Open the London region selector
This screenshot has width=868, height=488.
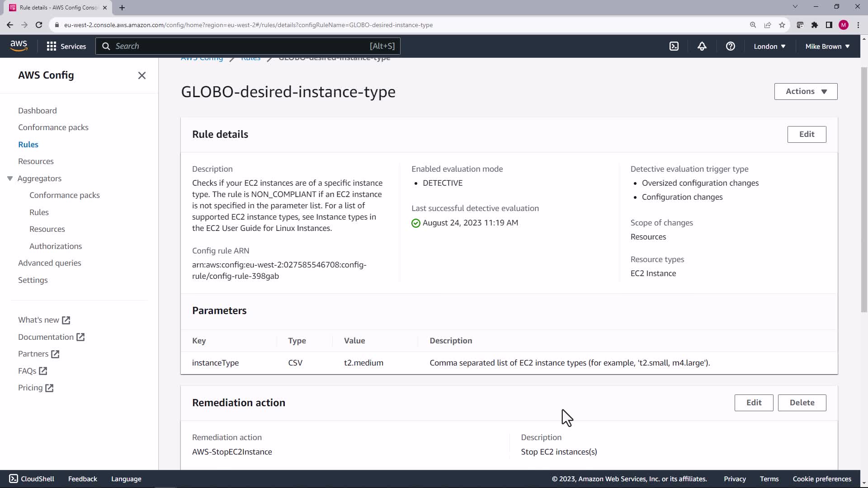point(769,46)
